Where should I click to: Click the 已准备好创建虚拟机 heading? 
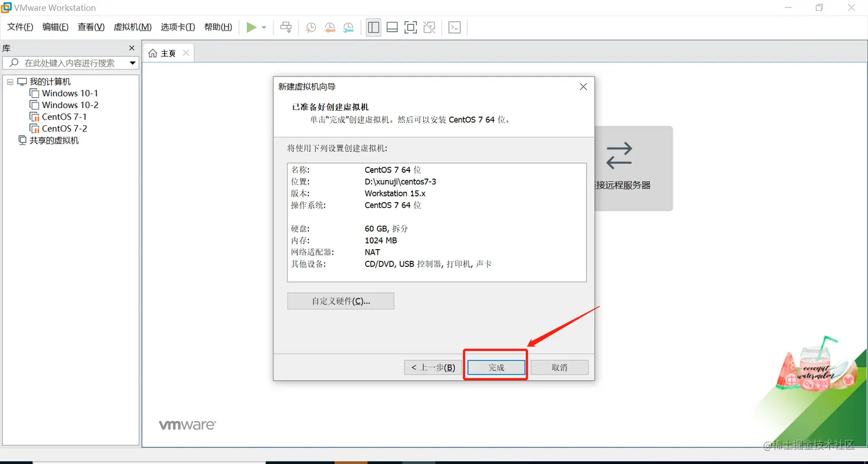331,107
